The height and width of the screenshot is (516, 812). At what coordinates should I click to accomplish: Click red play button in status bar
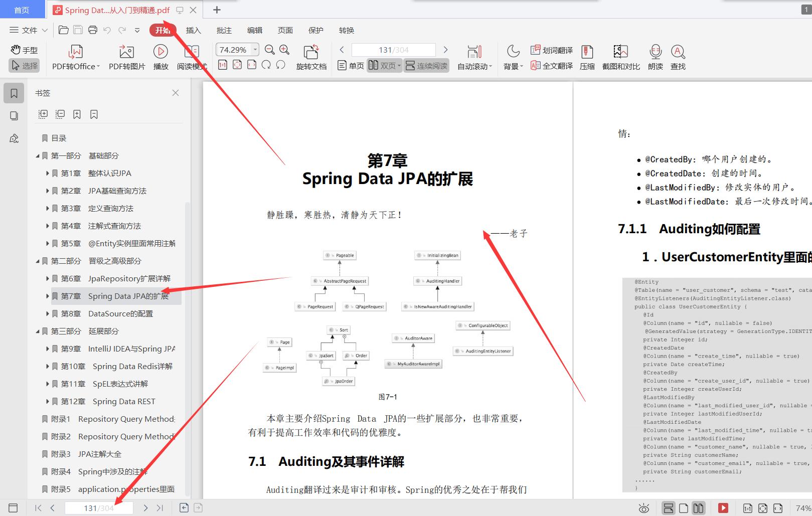[x=723, y=508]
